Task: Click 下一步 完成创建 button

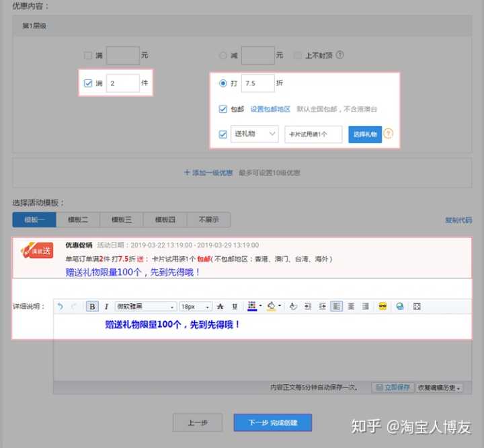Action: (272, 422)
